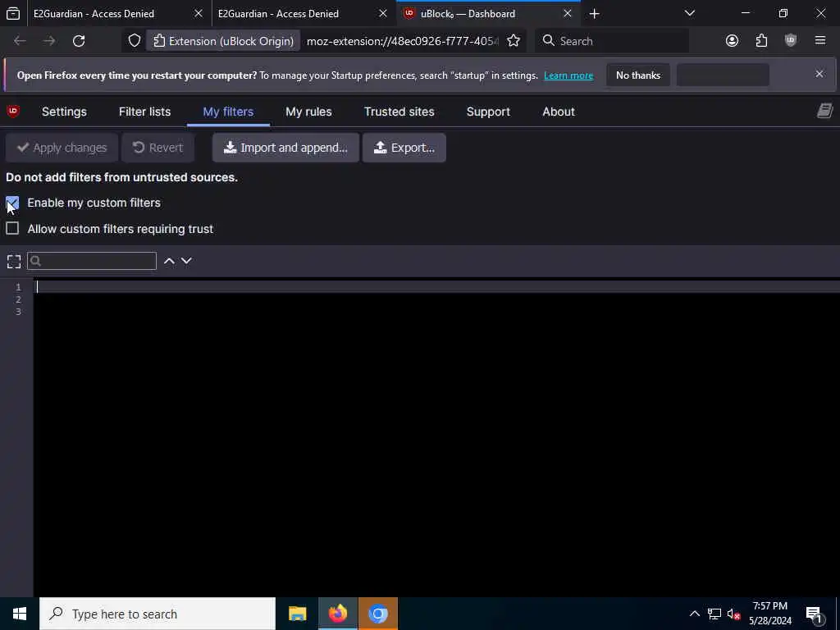The image size is (840, 630).
Task: Close the uBlock Dashboard tab
Action: coord(568,13)
